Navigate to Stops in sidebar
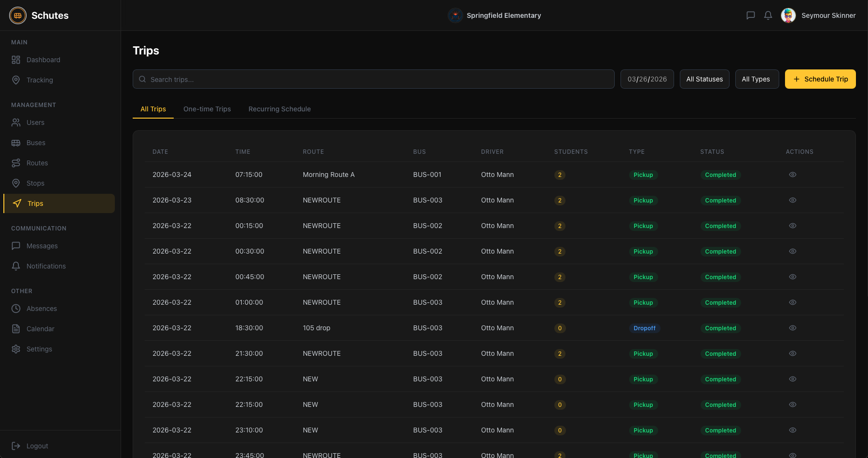Image resolution: width=868 pixels, height=458 pixels. [x=35, y=183]
